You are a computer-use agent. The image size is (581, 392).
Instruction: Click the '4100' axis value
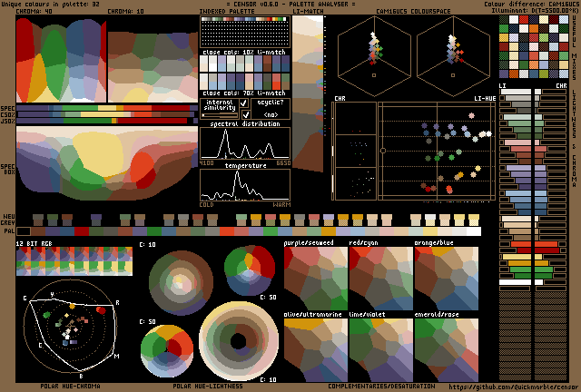click(206, 163)
